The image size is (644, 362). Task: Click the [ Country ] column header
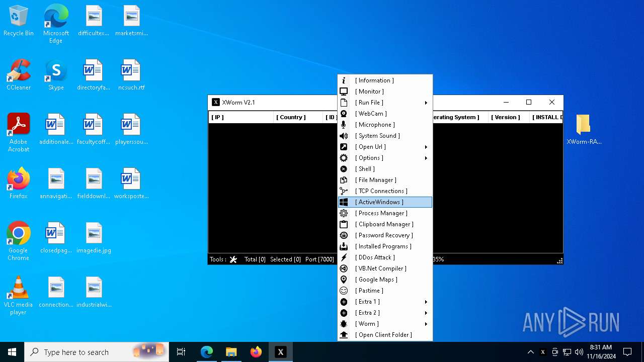tap(298, 117)
